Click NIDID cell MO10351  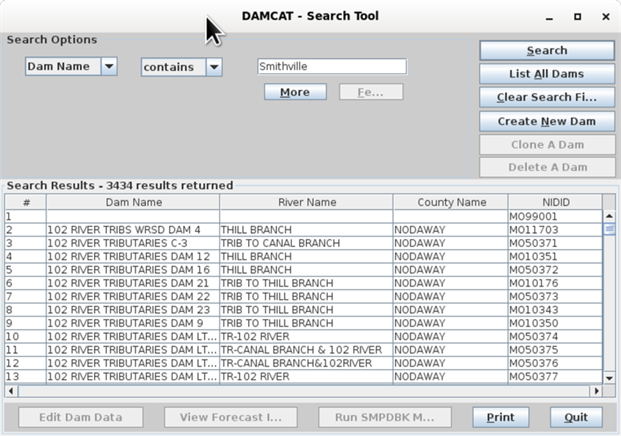point(555,257)
